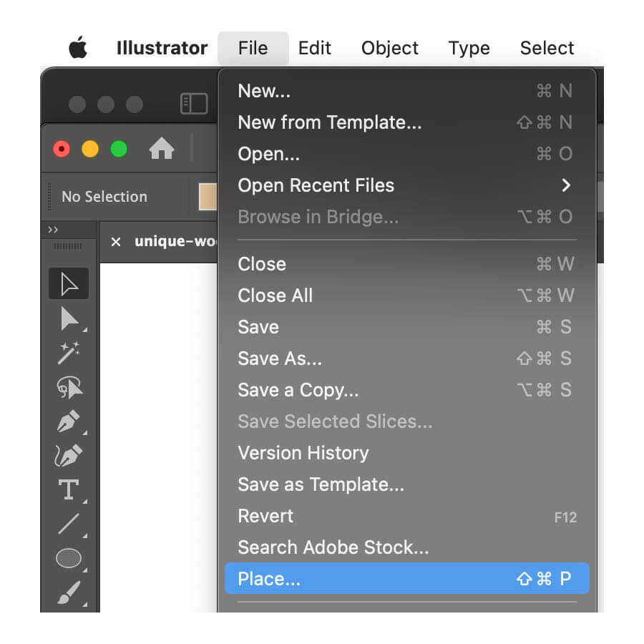
Task: Select the Paintbrush tool
Action: click(69, 592)
